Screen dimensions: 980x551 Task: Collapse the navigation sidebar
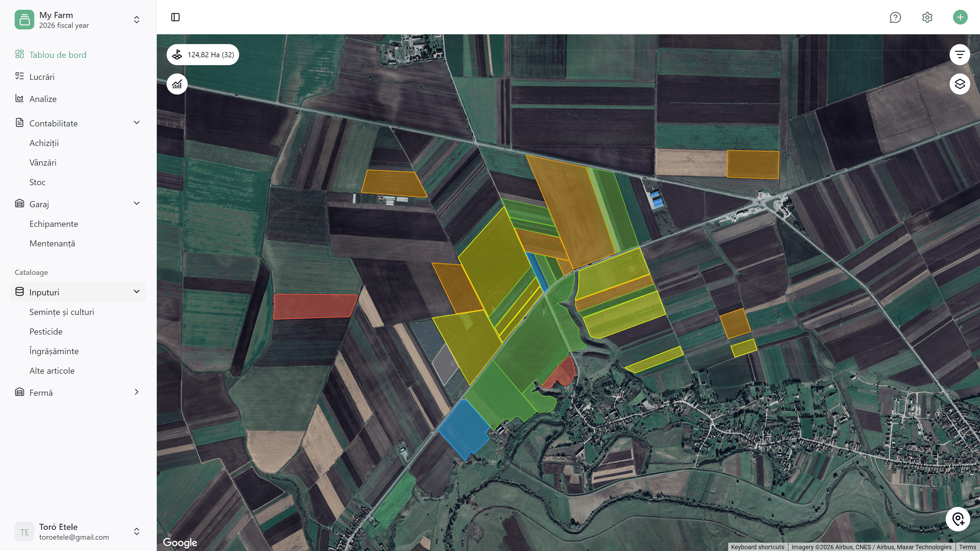[175, 17]
